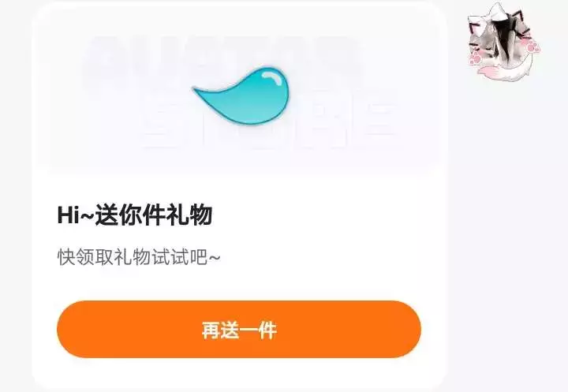Select the Hi~送你件礼物 card title

point(135,215)
